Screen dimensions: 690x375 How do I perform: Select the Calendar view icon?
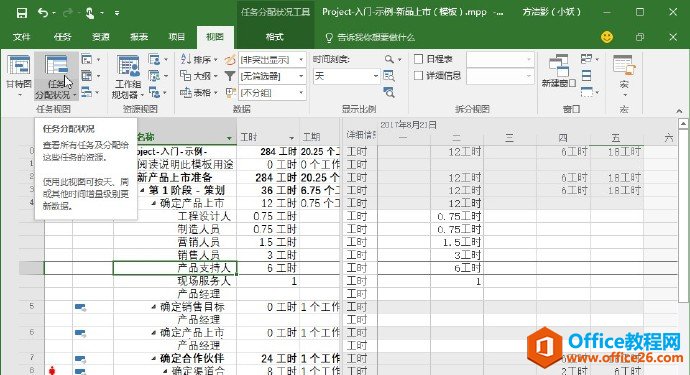(87, 76)
